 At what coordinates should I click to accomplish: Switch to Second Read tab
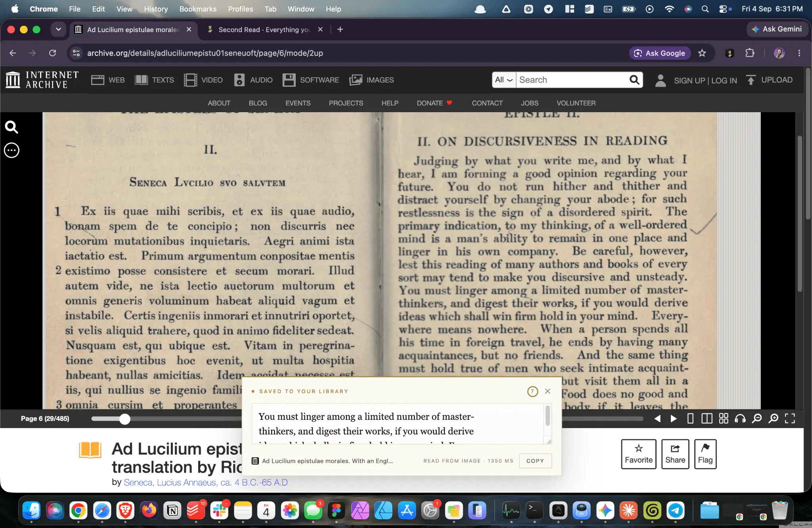[264, 30]
